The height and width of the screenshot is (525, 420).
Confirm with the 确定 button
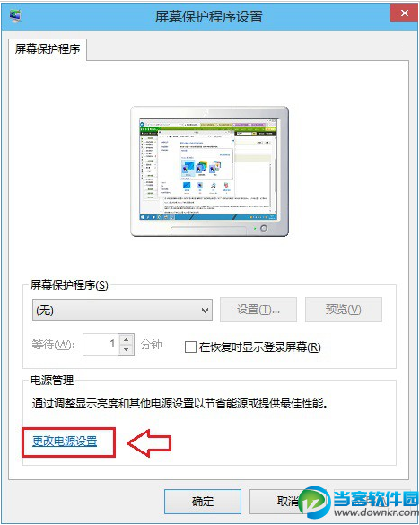tap(203, 502)
